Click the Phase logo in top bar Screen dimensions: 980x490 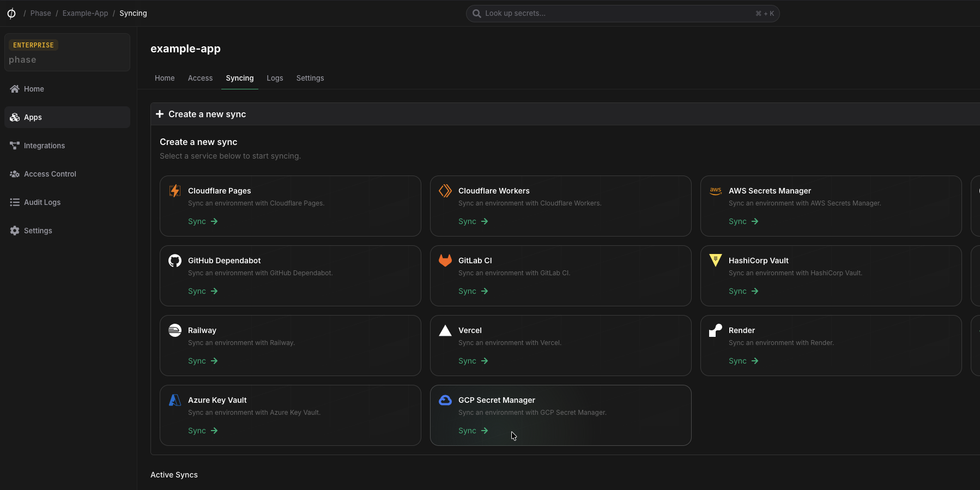[x=11, y=13]
